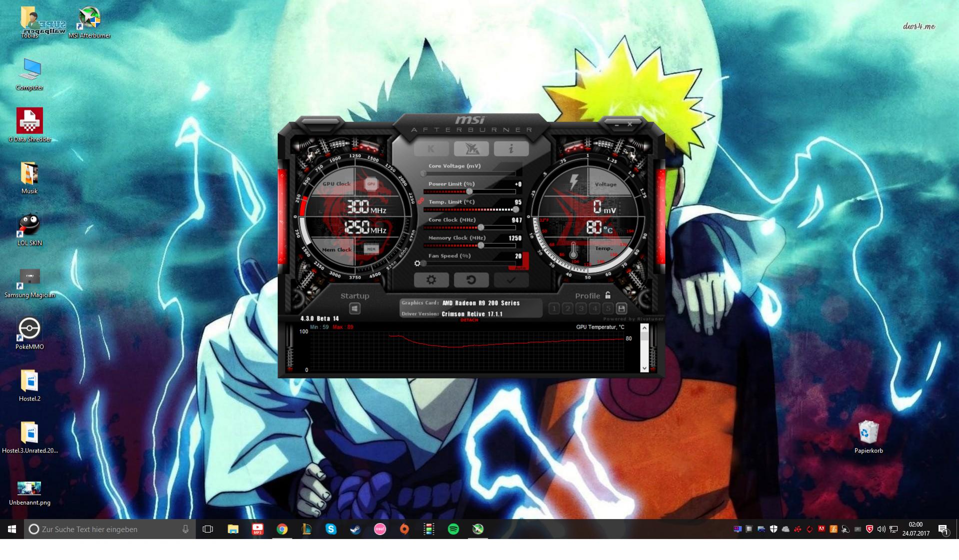Adjust the Core Voltage slider handle
Image resolution: width=959 pixels, height=560 pixels.
(x=424, y=173)
